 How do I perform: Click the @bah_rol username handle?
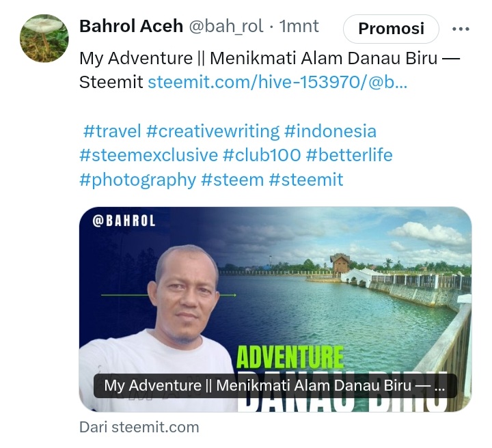click(x=226, y=27)
